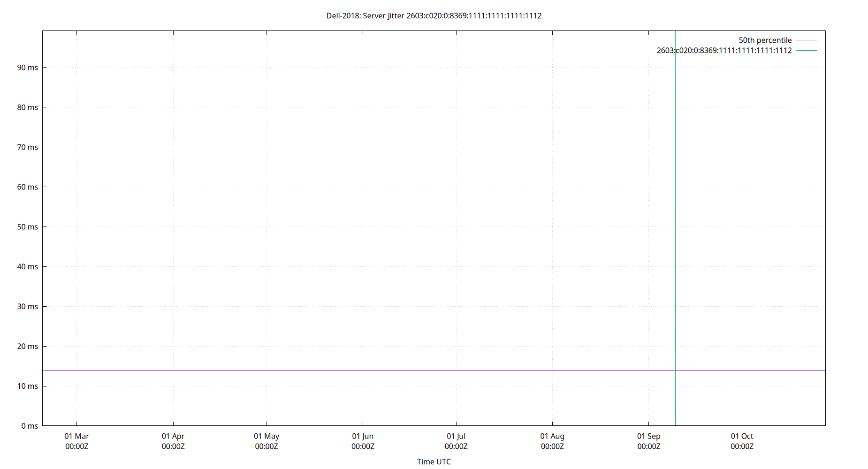
Task: Click the chart title Dell-2018 Server Jitter
Action: (x=433, y=15)
